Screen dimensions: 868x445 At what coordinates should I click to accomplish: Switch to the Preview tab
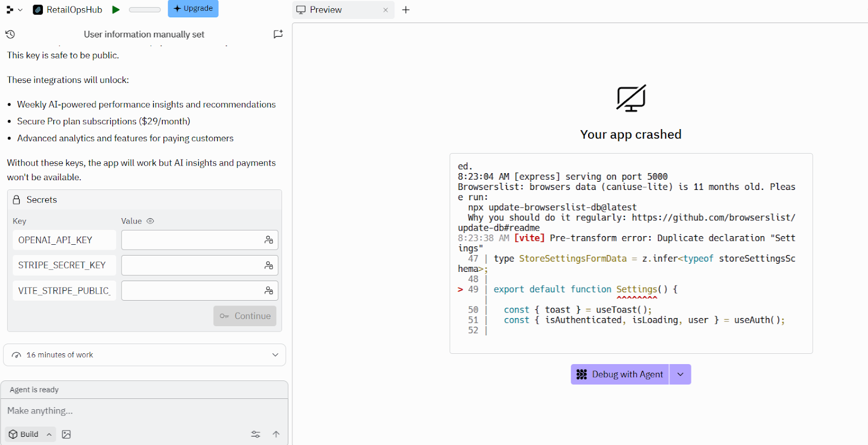point(326,10)
